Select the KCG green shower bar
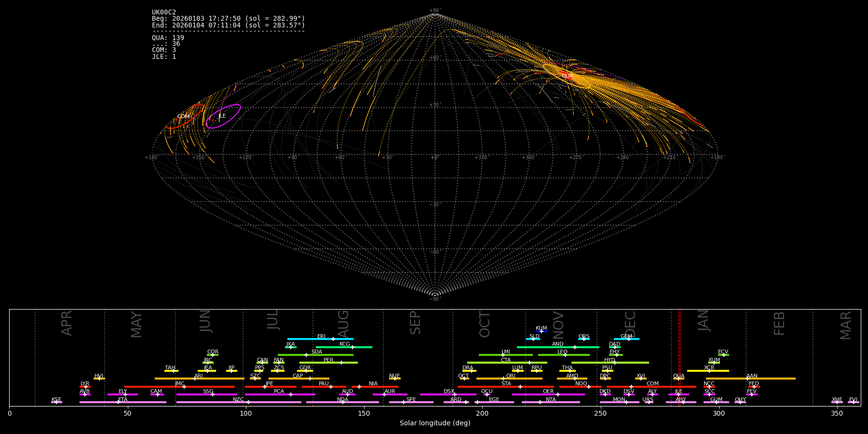 tap(344, 347)
